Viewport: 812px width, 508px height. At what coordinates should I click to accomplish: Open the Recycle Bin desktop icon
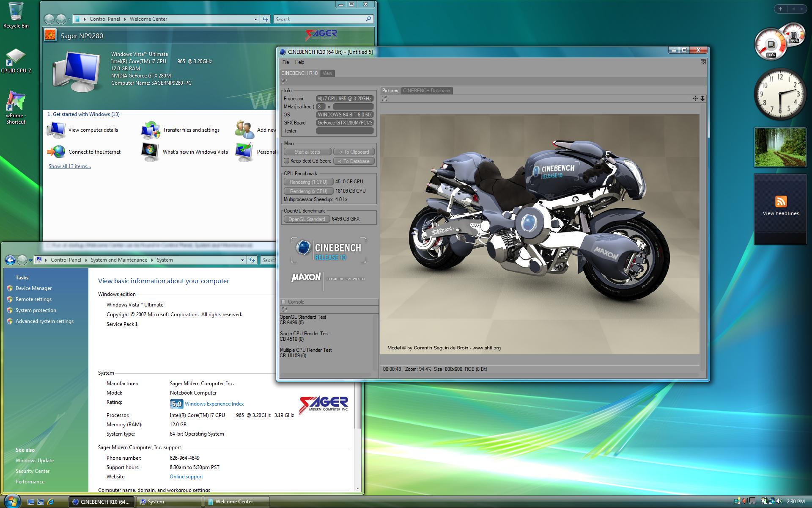(16, 15)
